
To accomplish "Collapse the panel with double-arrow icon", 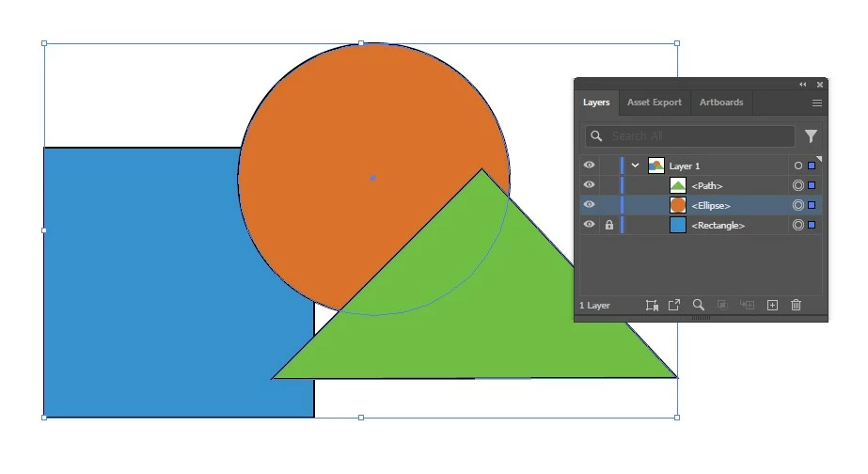I will click(x=803, y=85).
